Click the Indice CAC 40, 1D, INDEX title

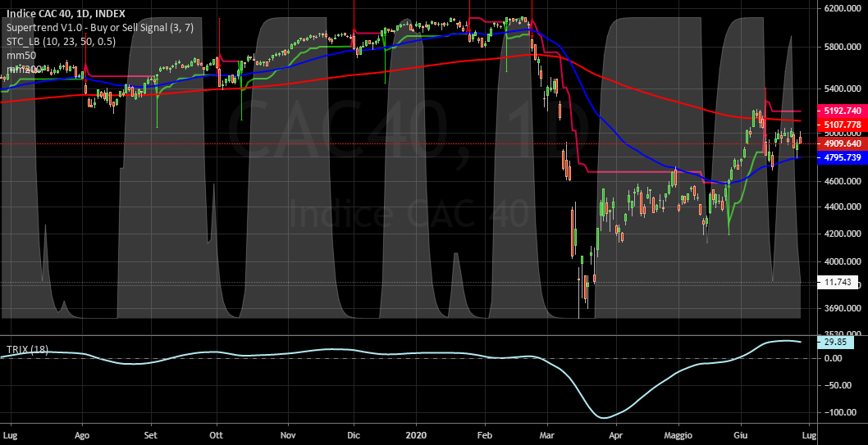pos(66,14)
